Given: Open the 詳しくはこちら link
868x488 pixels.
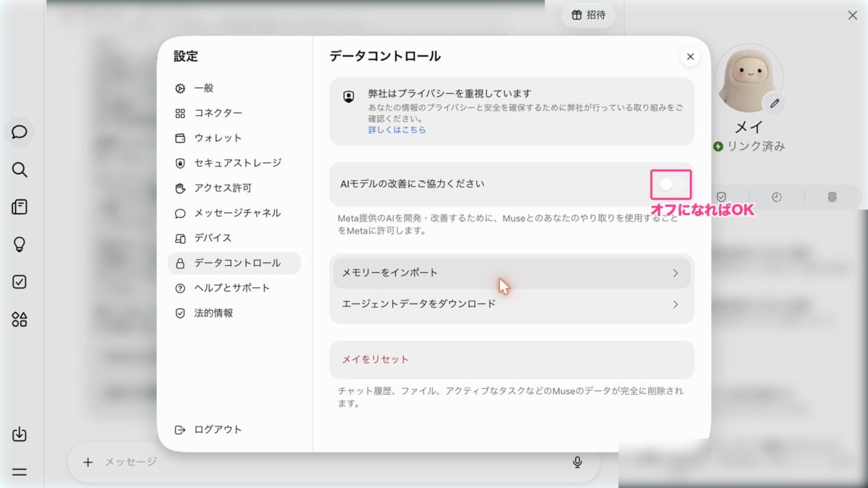Looking at the screenshot, I should [397, 130].
